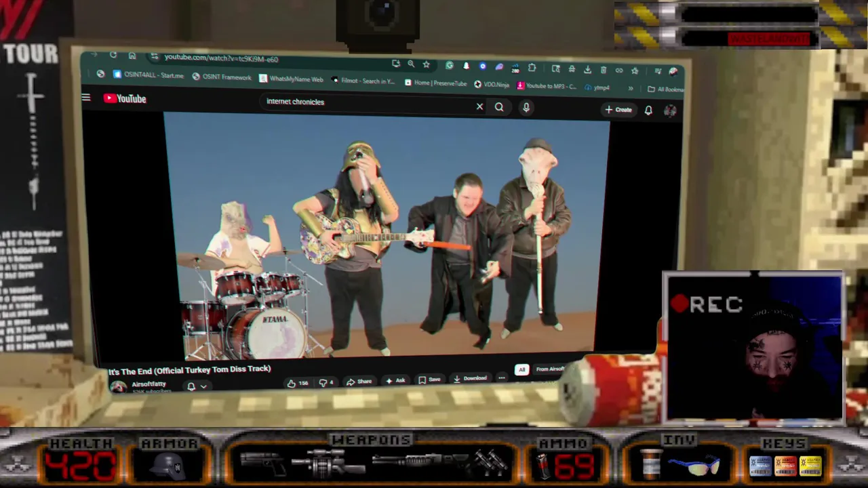Open the channel notification bell dropdown
Screen dimensions: 868x488
tap(196, 386)
